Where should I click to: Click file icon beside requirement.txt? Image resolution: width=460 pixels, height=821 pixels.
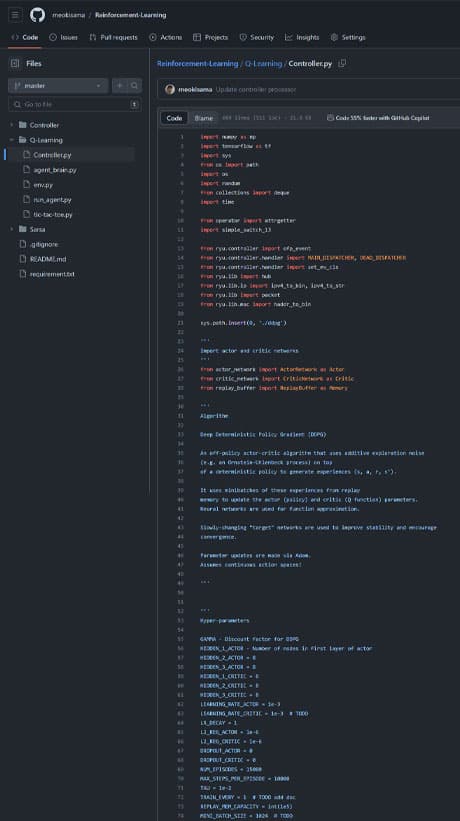pyautogui.click(x=23, y=274)
